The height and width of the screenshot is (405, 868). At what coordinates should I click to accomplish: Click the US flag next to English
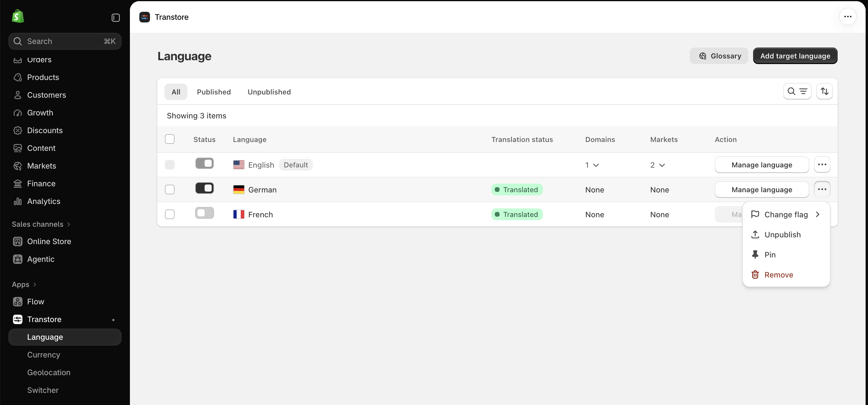pos(239,165)
